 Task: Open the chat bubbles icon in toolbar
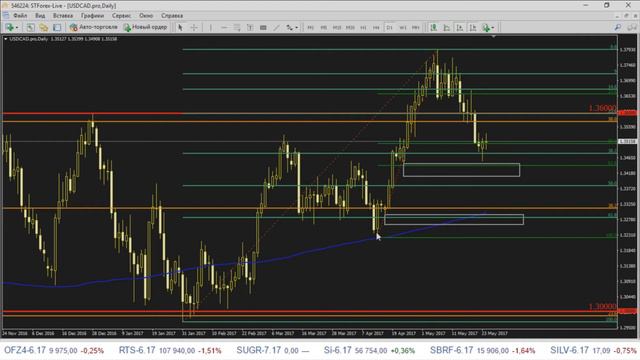(632, 27)
